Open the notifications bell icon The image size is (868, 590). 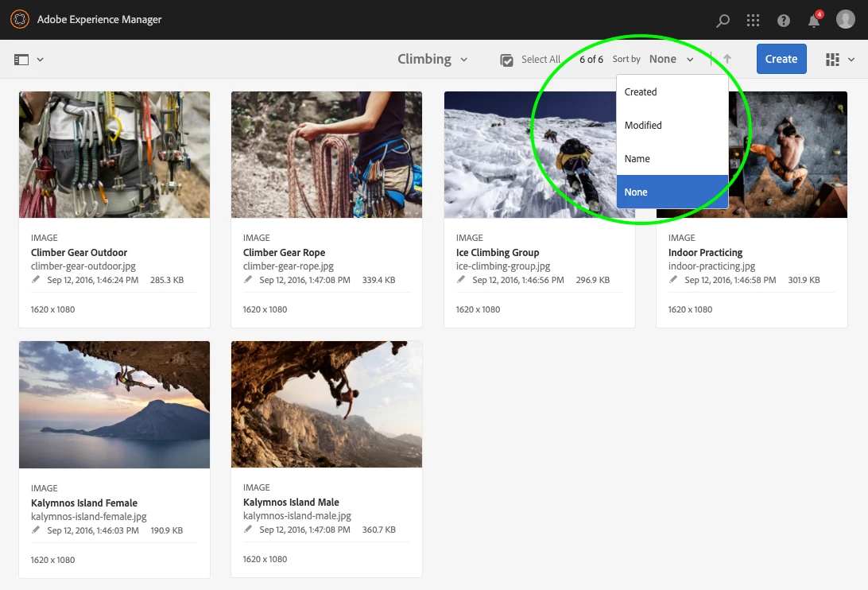pos(814,21)
